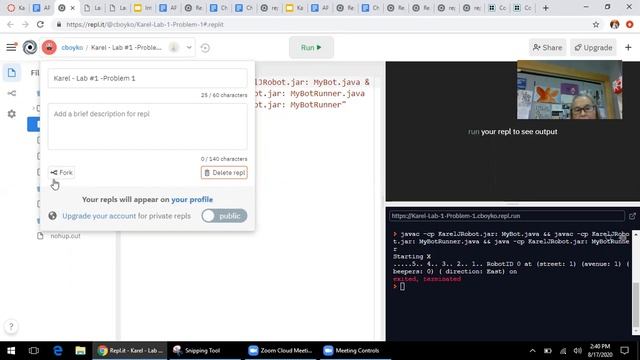Expand the repl name dropdown arrow
Screen dimensions: 640x360
pos(189,47)
